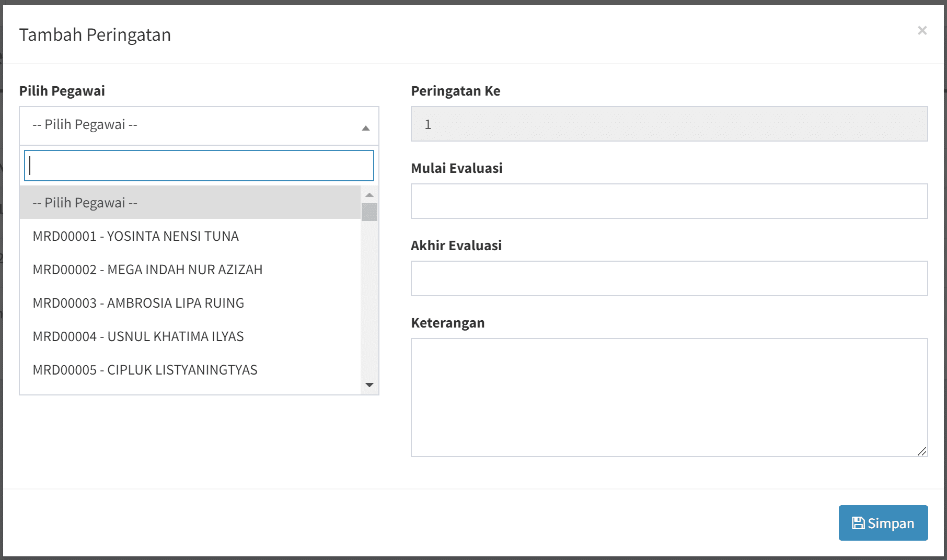Screen dimensions: 947x560
Task: Close the Tambah Peringatan dialog
Action: point(922,31)
